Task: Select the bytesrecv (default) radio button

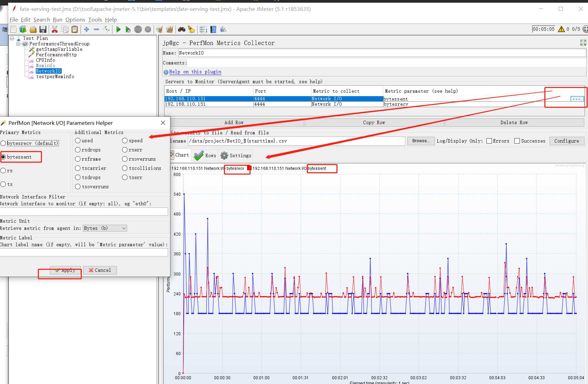Action: [3, 143]
